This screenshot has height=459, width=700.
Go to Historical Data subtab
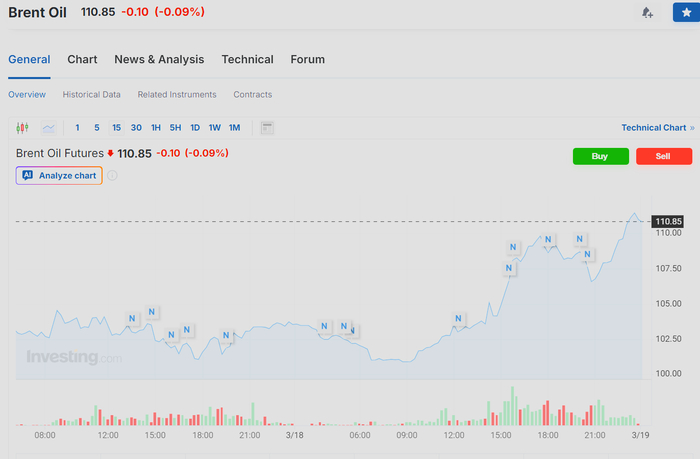pos(91,95)
